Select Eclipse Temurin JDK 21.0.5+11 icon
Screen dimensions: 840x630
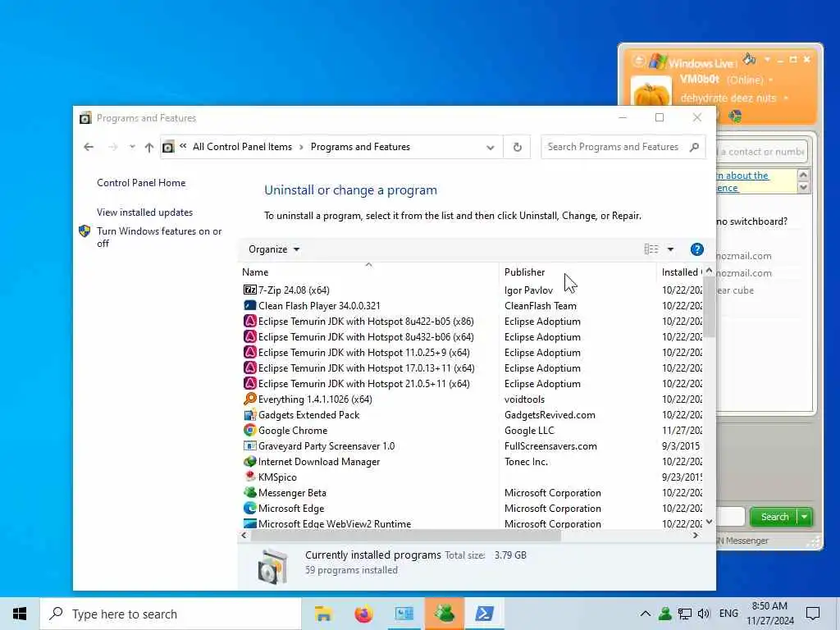click(249, 383)
